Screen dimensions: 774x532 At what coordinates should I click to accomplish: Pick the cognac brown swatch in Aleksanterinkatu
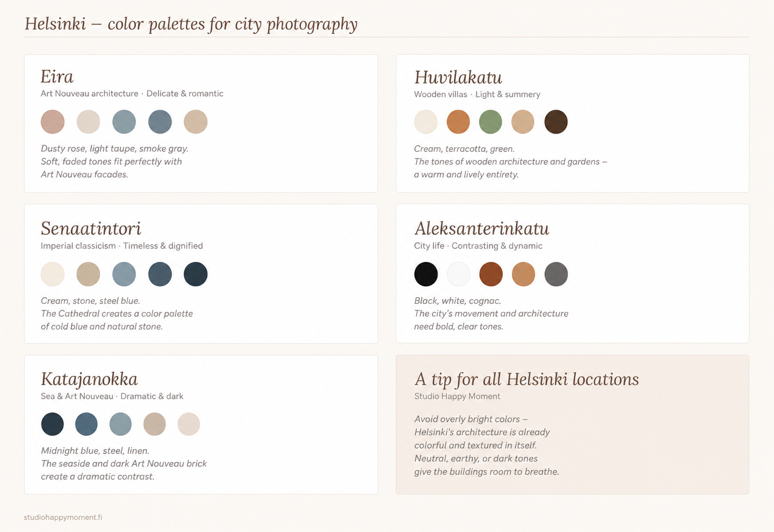click(491, 274)
